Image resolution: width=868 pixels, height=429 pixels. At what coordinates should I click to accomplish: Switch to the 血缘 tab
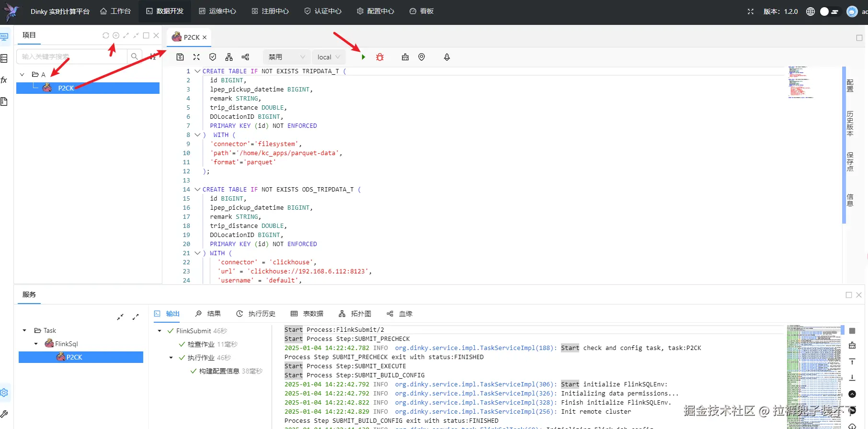pyautogui.click(x=400, y=314)
